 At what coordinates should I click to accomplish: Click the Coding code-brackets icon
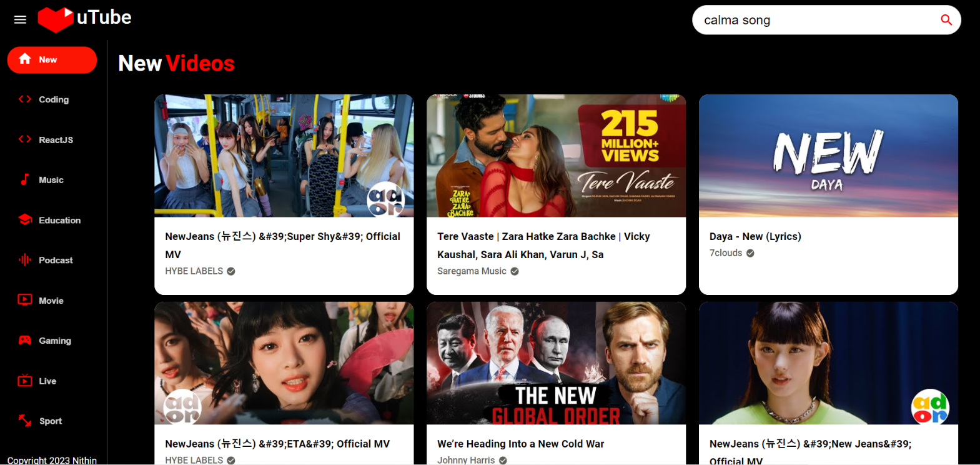pyautogui.click(x=25, y=99)
